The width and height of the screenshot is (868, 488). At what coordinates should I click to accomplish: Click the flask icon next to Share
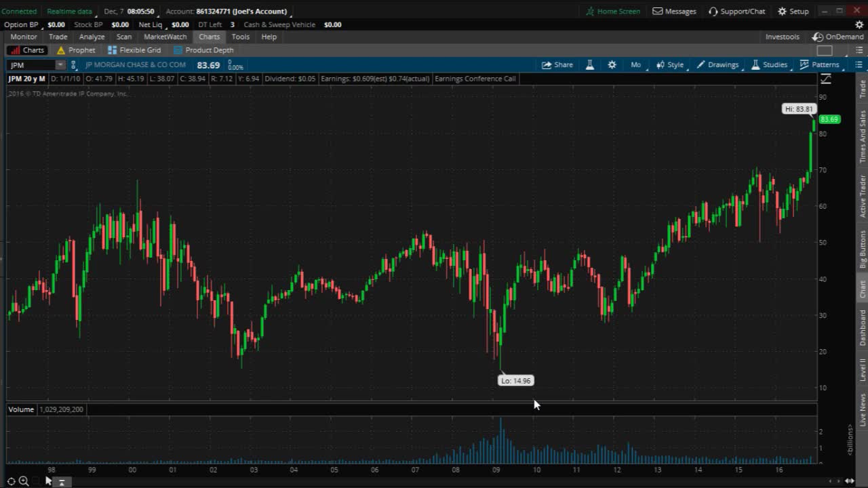[590, 65]
